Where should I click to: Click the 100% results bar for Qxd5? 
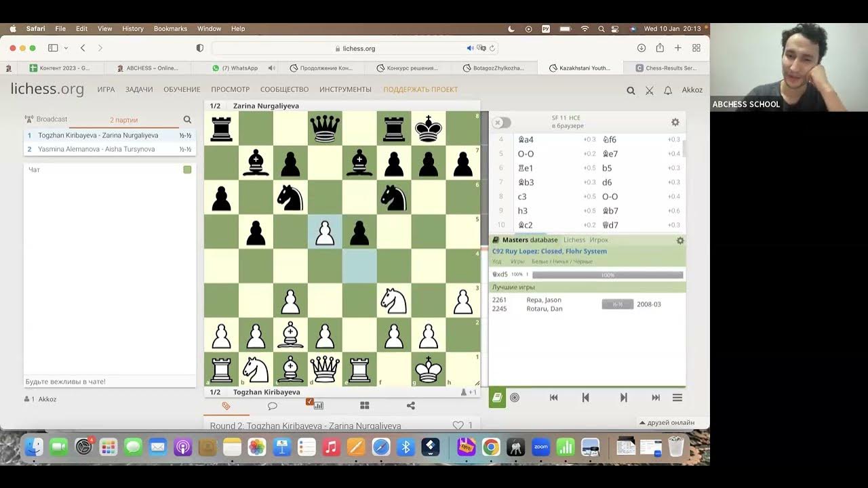[608, 274]
